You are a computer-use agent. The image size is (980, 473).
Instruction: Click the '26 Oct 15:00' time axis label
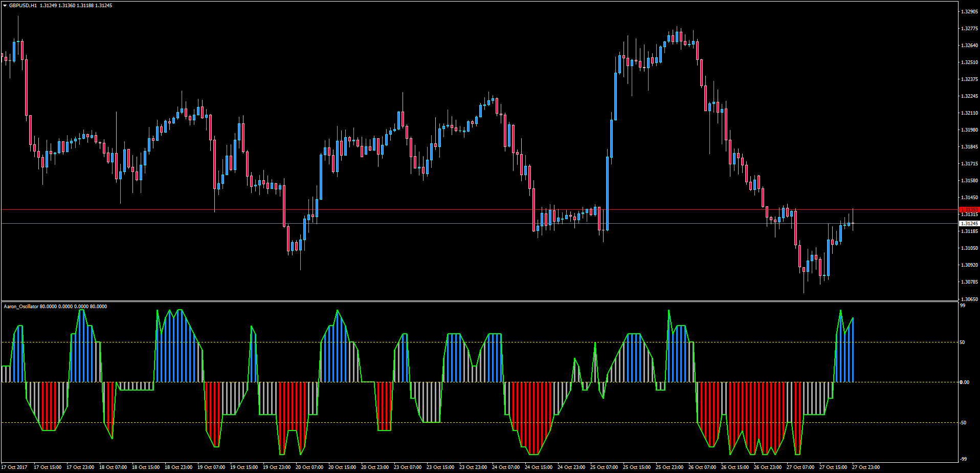(735, 467)
